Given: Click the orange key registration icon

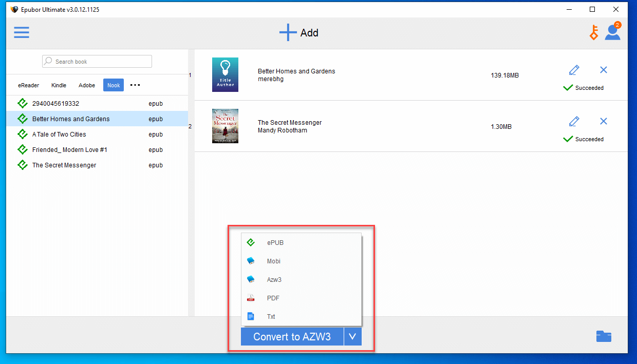Looking at the screenshot, I should [x=594, y=33].
